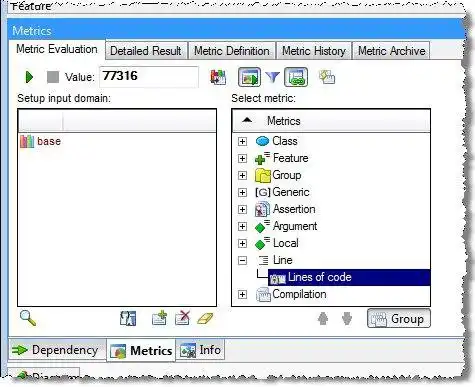Screen dimensions: 475x387
Task: Select the Compilation tree item
Action: pyautogui.click(x=299, y=294)
